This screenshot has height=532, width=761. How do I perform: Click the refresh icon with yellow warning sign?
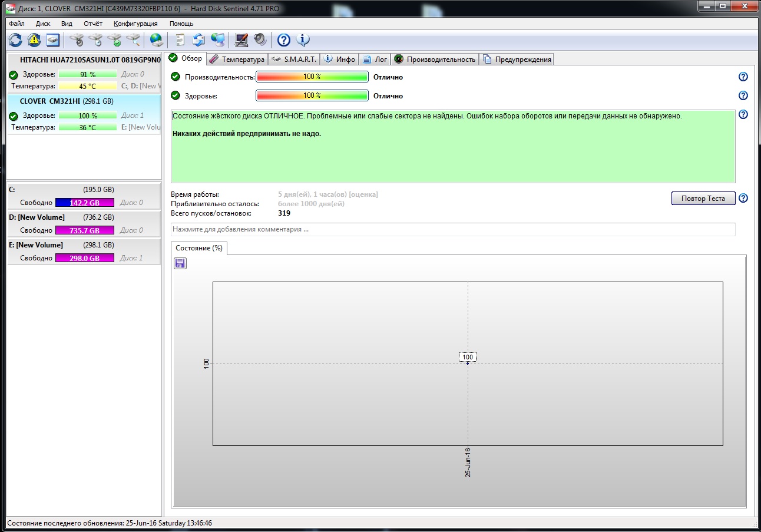tap(34, 40)
